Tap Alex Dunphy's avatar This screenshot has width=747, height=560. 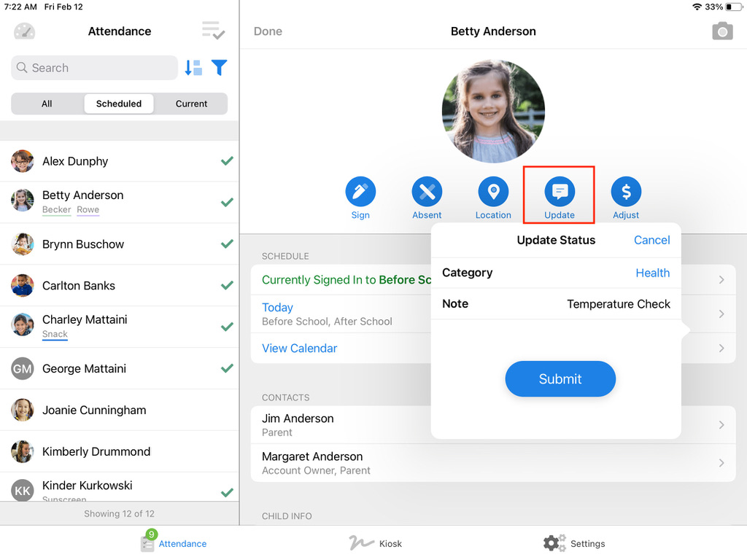pos(23,161)
